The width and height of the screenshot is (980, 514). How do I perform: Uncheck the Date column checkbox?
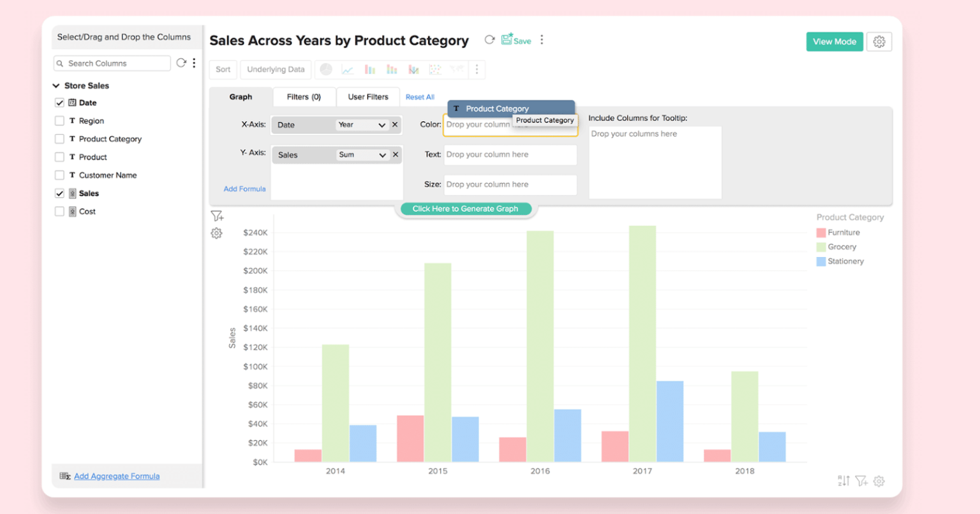point(59,102)
